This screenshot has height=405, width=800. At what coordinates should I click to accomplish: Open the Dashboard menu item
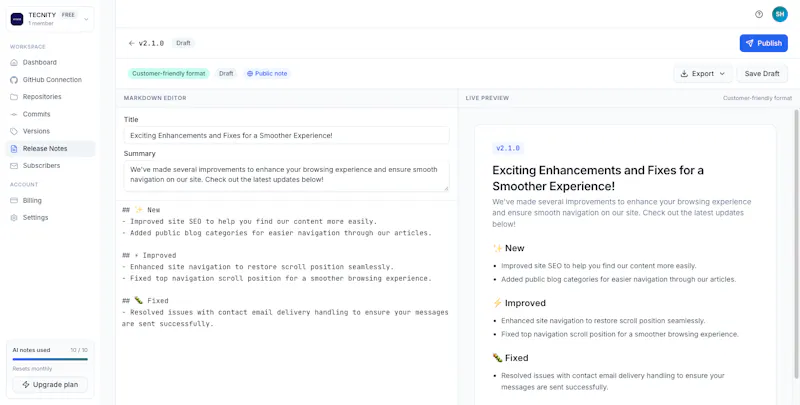click(x=40, y=62)
